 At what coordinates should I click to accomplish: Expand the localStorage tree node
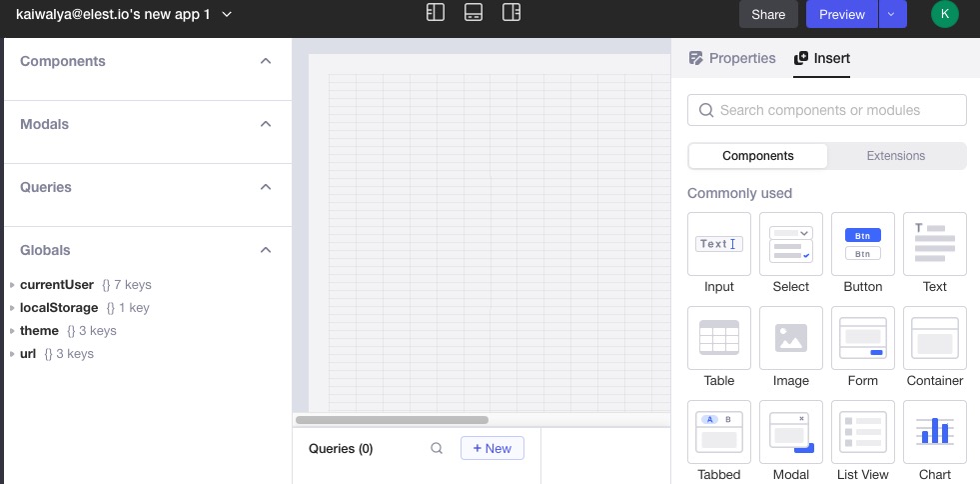12,308
